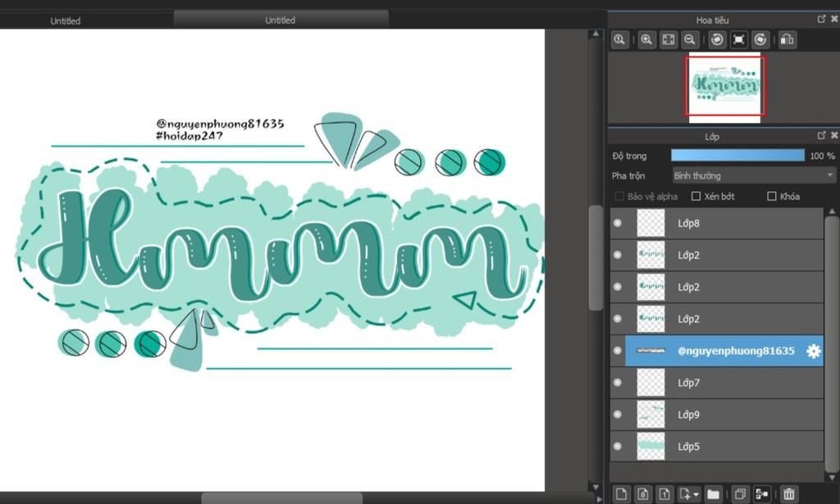Click the canvas vertical scrollbar thumb
This screenshot has height=504, width=840.
[596, 258]
